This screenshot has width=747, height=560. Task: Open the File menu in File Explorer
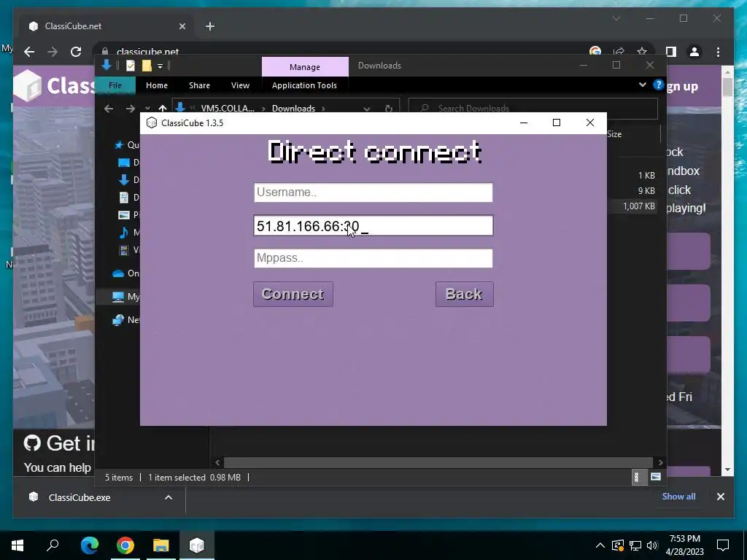[x=115, y=85]
